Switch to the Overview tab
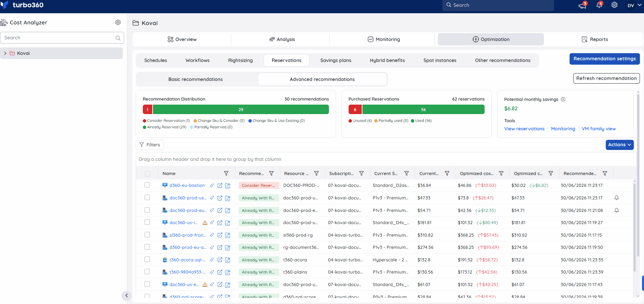This screenshot has height=304, width=644. [182, 39]
